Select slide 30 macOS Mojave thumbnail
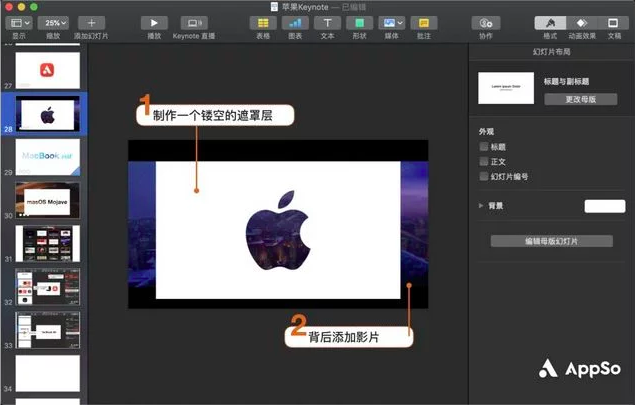 (48, 200)
